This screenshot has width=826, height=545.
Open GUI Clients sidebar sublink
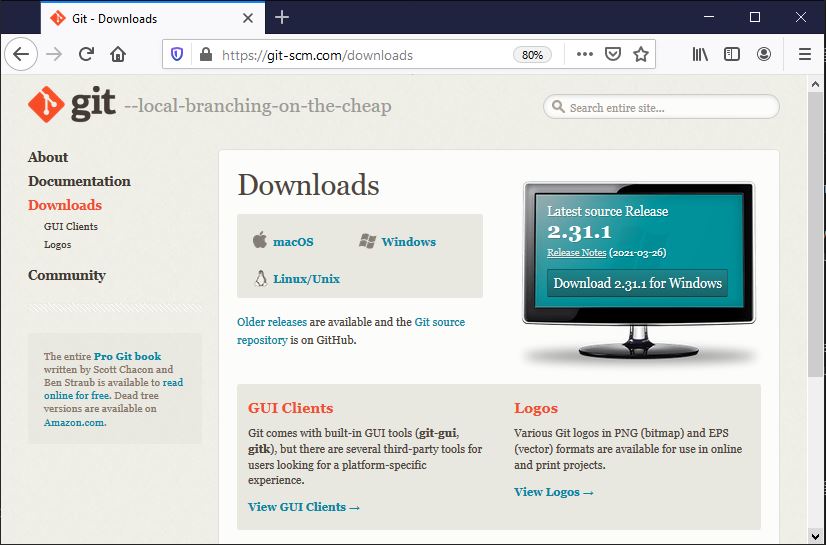tap(71, 226)
